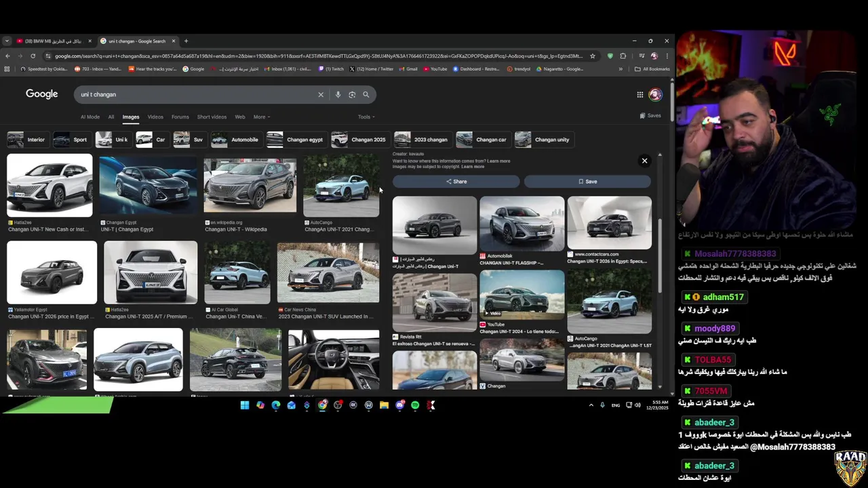Open the All Bookmarks folder

tap(652, 69)
